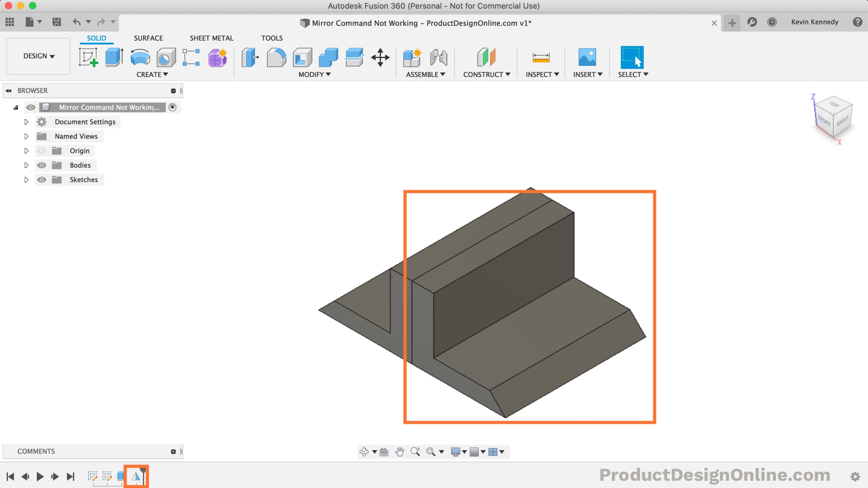Viewport: 868px width, 488px height.
Task: Activate the Pan tool in navigation bar
Action: coord(400,451)
